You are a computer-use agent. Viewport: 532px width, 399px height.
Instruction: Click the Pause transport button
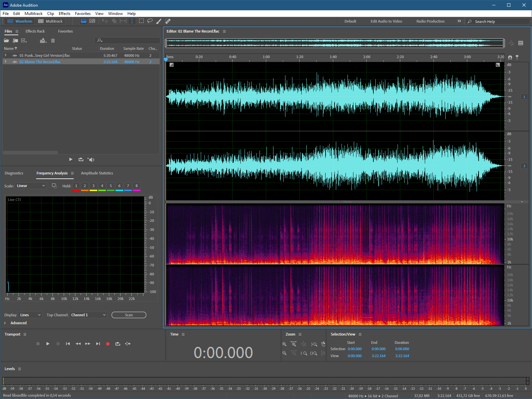[58, 344]
